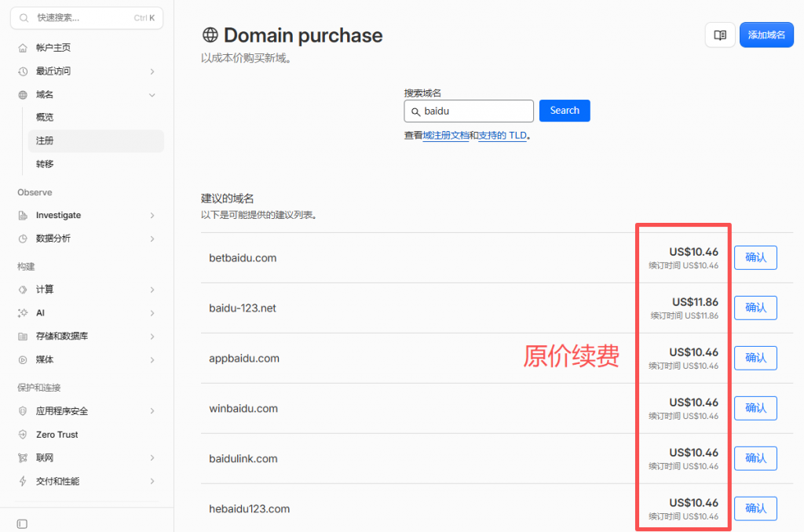Click the Domain purchase heading
This screenshot has width=804, height=532.
(x=303, y=35)
